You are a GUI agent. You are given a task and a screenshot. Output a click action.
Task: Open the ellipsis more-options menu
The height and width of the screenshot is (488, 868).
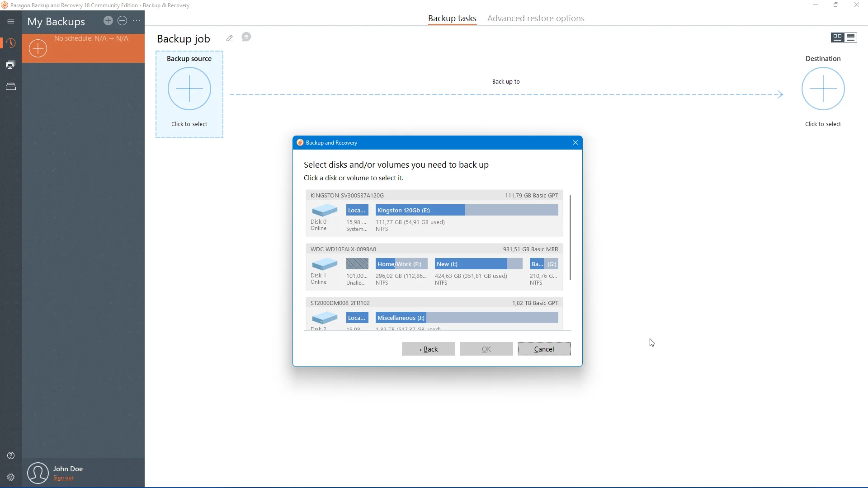(137, 21)
